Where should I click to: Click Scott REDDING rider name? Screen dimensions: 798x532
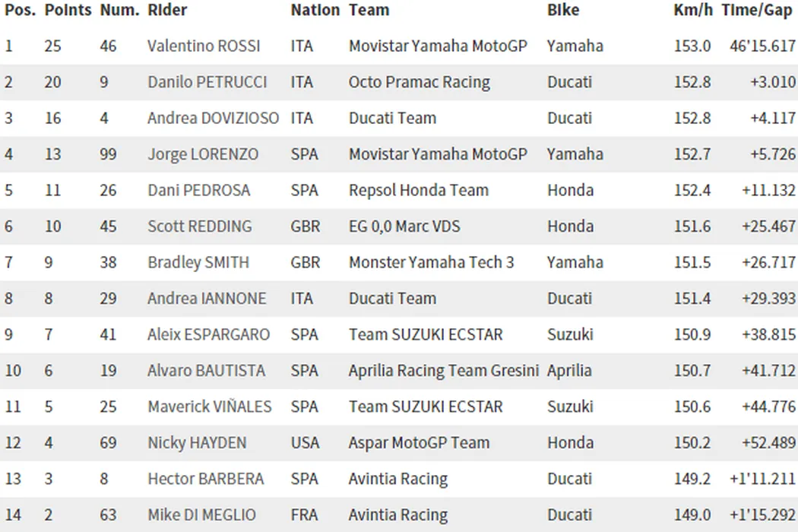pyautogui.click(x=199, y=226)
